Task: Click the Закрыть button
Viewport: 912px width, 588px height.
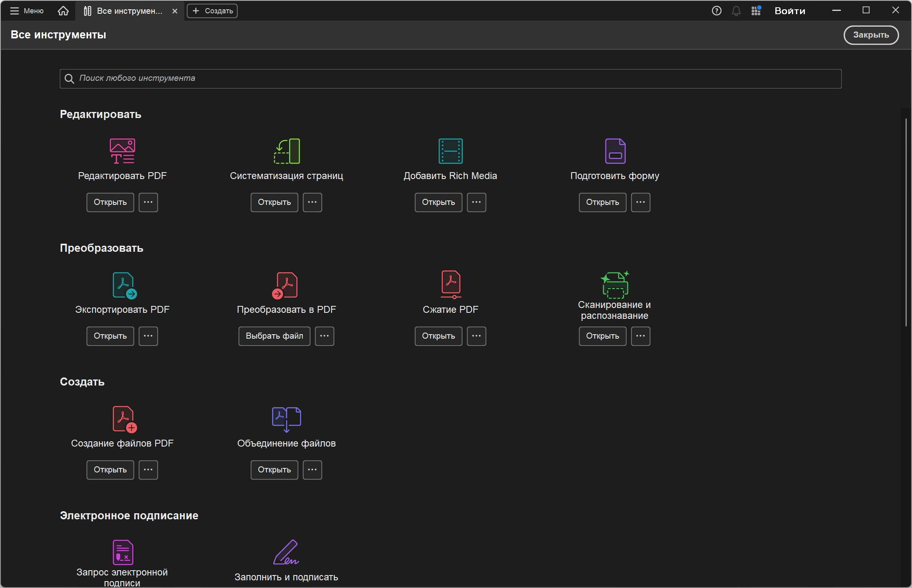Action: click(x=871, y=35)
